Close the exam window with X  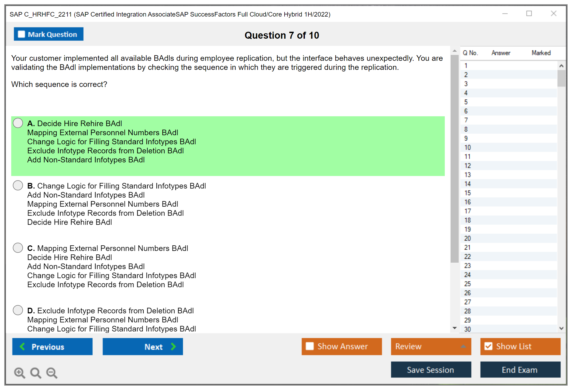pos(553,14)
